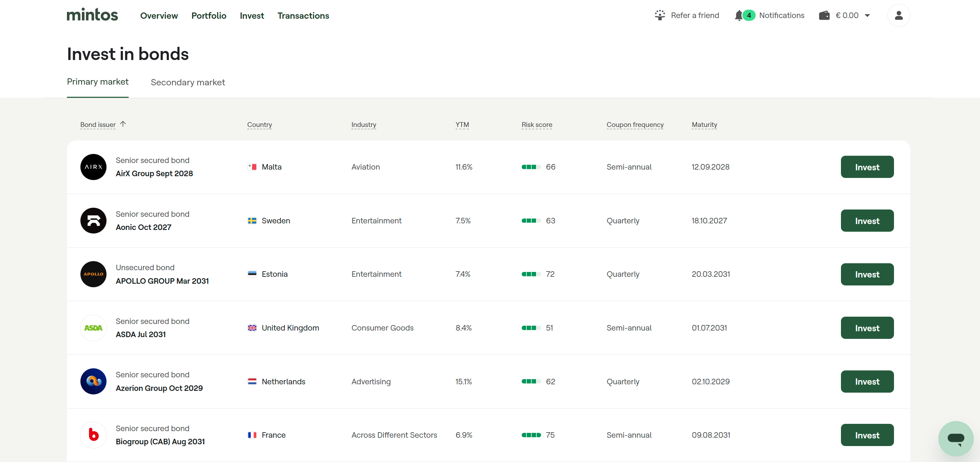980x462 pixels.
Task: Click the Azerion Group issuer logo
Action: (x=93, y=381)
